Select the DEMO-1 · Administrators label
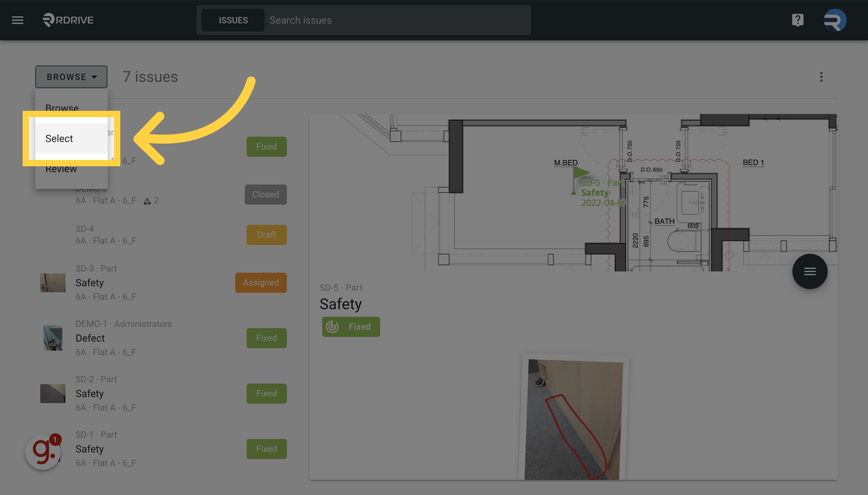Viewport: 868px width, 495px height. tap(124, 324)
